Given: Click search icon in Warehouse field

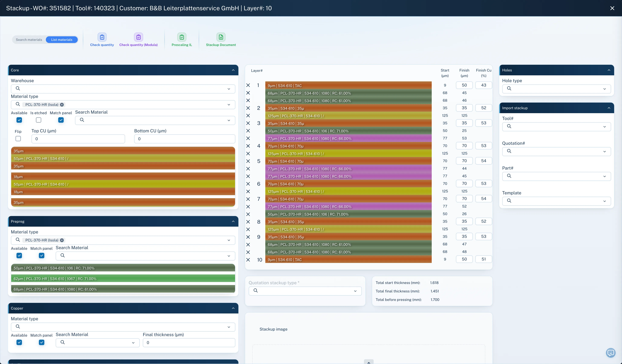Looking at the screenshot, I should (x=18, y=88).
